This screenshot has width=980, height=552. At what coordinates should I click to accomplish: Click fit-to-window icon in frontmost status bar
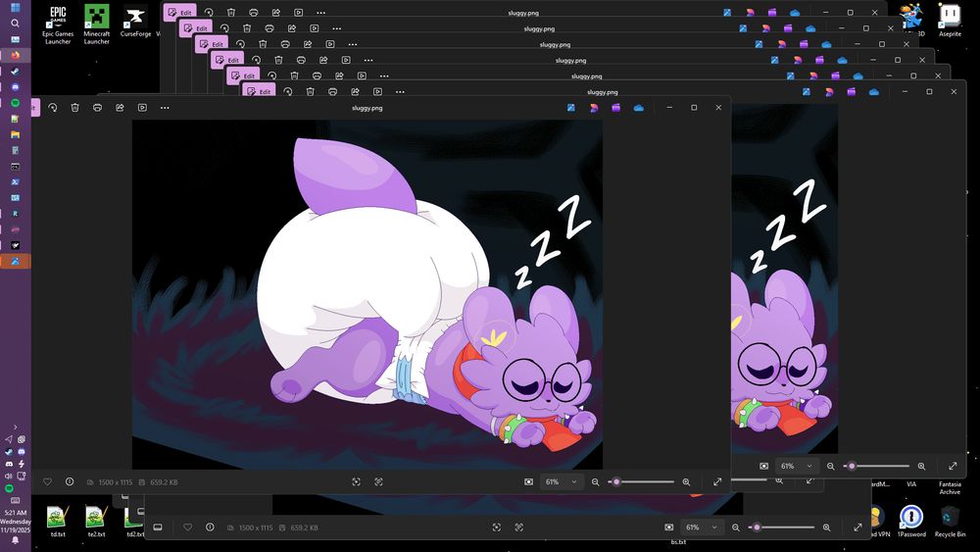tap(357, 482)
